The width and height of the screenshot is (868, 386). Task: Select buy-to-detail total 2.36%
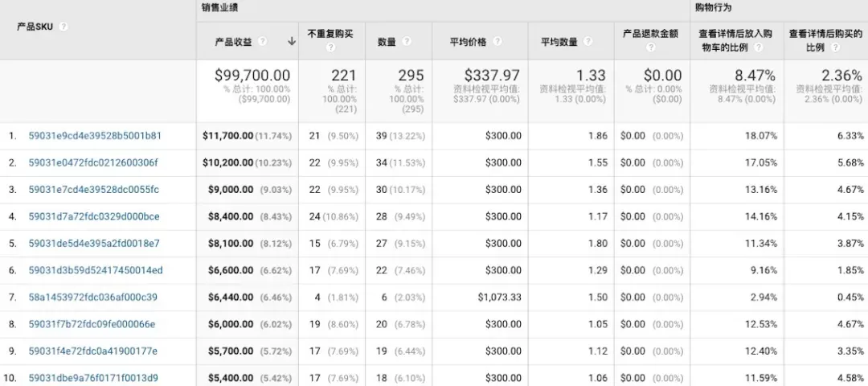(x=841, y=75)
